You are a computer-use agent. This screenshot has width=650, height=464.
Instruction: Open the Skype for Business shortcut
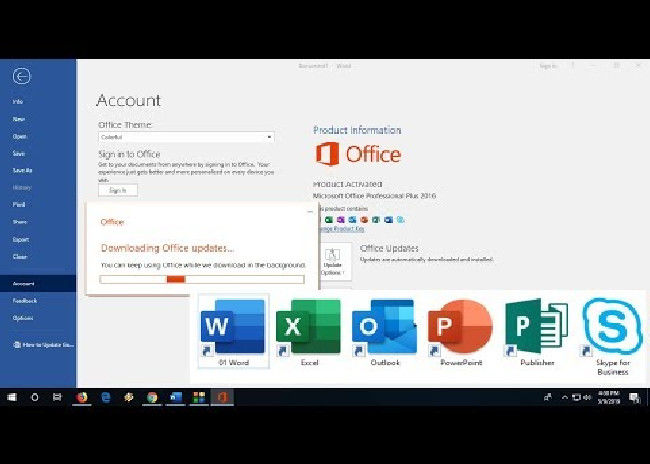tap(612, 326)
